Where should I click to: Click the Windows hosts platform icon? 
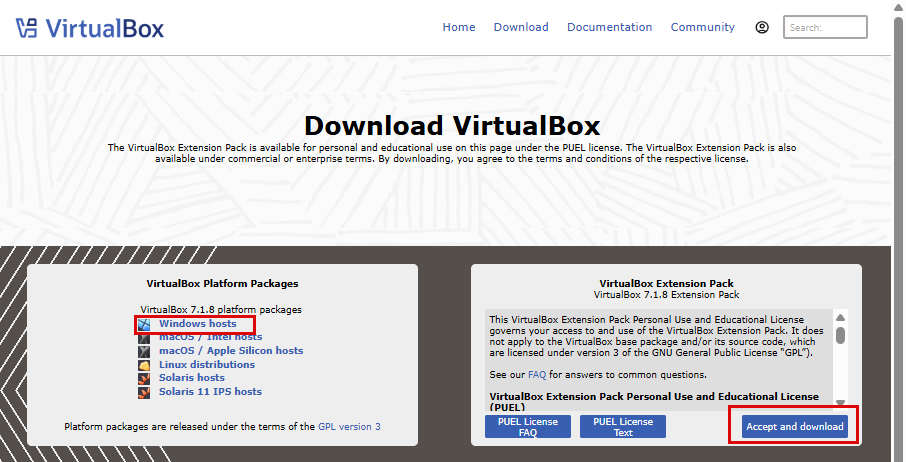(145, 325)
